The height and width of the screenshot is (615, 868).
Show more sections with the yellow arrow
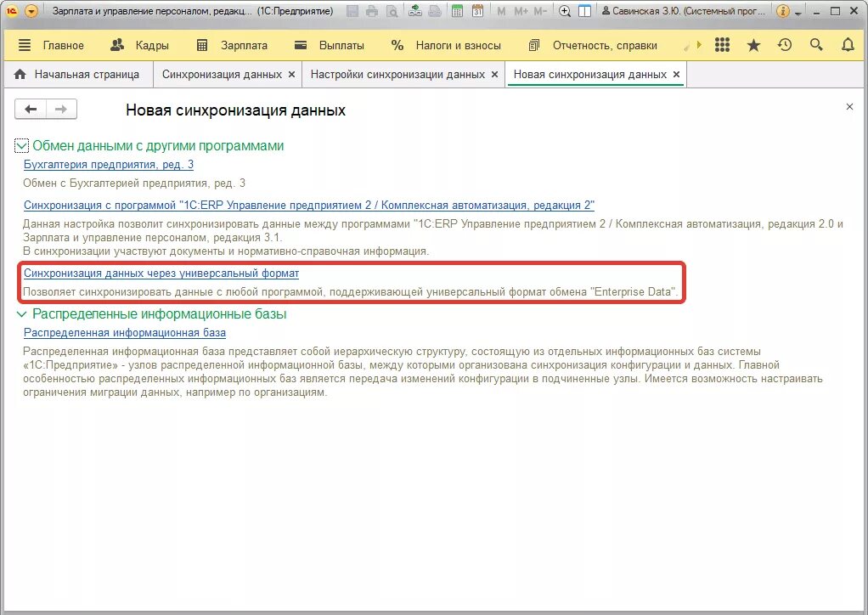coord(699,45)
